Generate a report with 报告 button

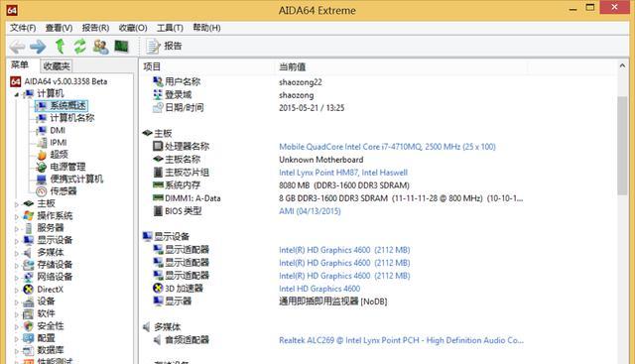click(164, 47)
